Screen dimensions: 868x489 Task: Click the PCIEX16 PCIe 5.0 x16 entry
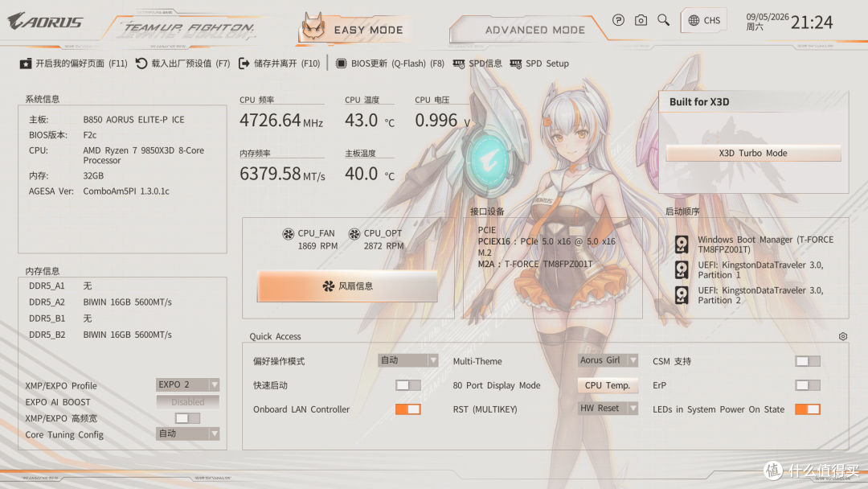pyautogui.click(x=547, y=241)
